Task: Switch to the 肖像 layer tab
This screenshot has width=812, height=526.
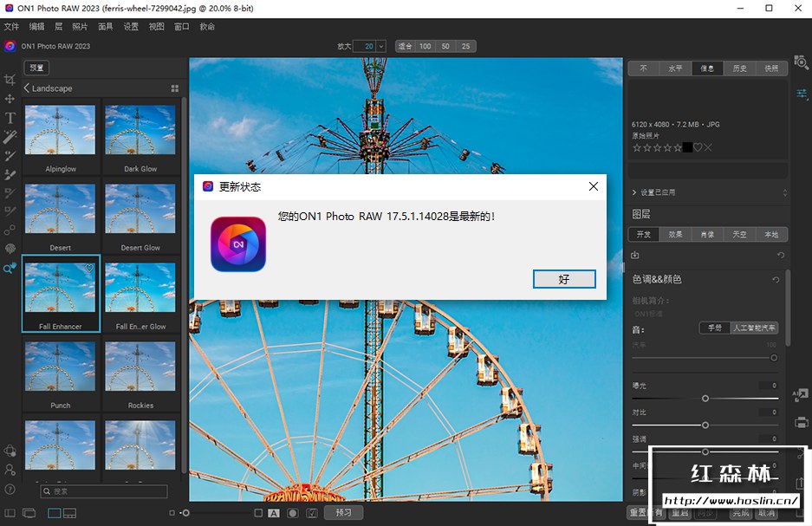Action: point(707,235)
